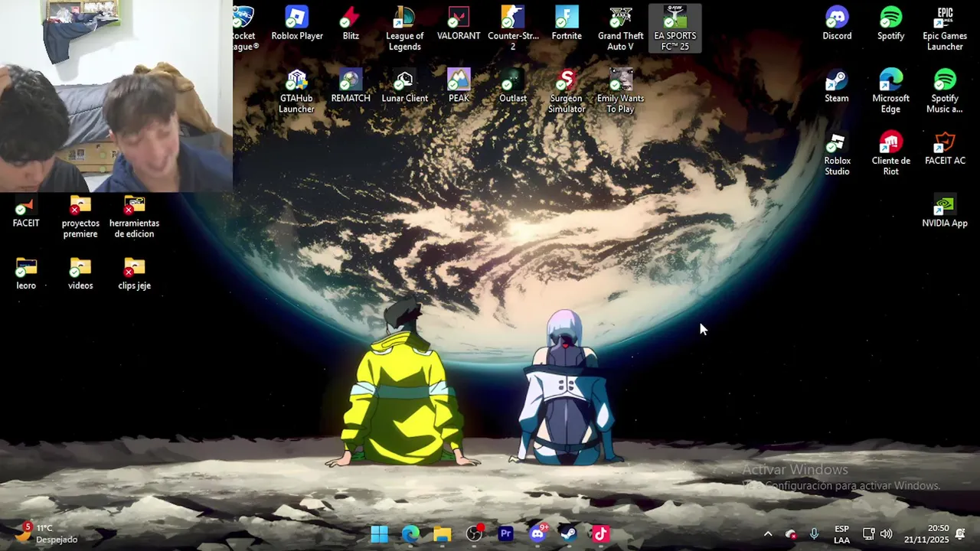This screenshot has width=980, height=551.
Task: Open the ESP LAA language switcher
Action: [841, 533]
